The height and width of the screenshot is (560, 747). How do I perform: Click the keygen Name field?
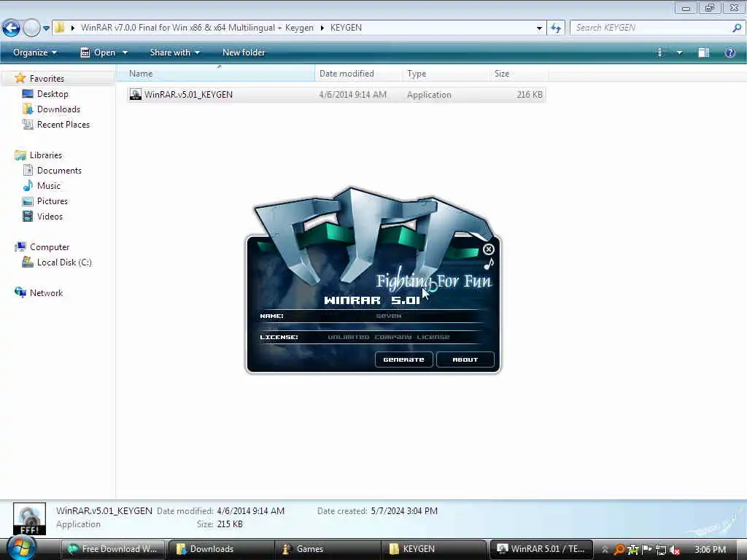pyautogui.click(x=388, y=316)
